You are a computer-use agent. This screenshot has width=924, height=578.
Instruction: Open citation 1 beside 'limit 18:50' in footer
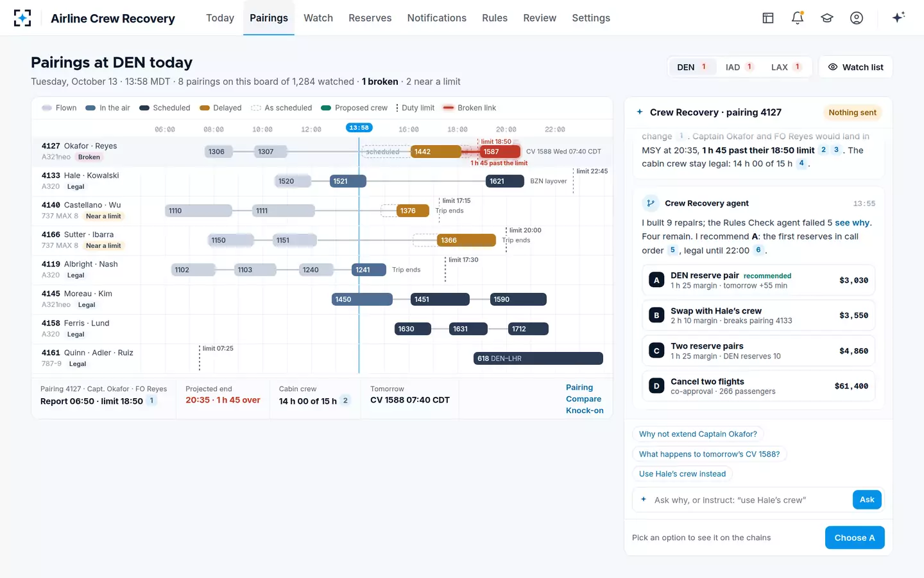(152, 401)
